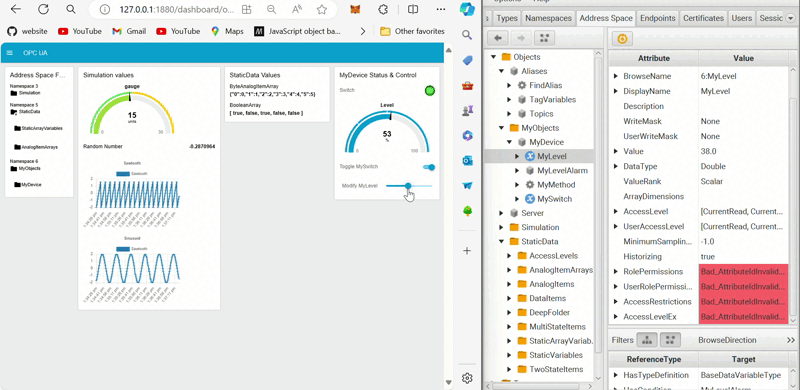The image size is (800, 390).
Task: Open the read aloud icon in address bar
Action: [296, 9]
